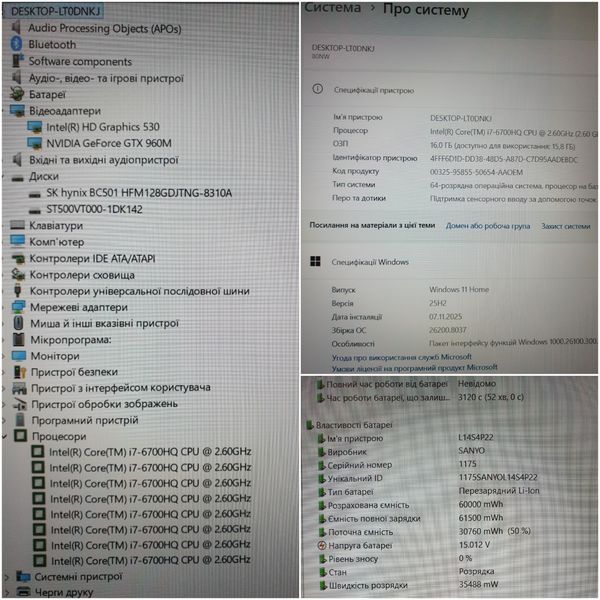This screenshot has height=600, width=600.
Task: Click the Windows logo beside Специфікації Windows
Action: click(x=315, y=262)
